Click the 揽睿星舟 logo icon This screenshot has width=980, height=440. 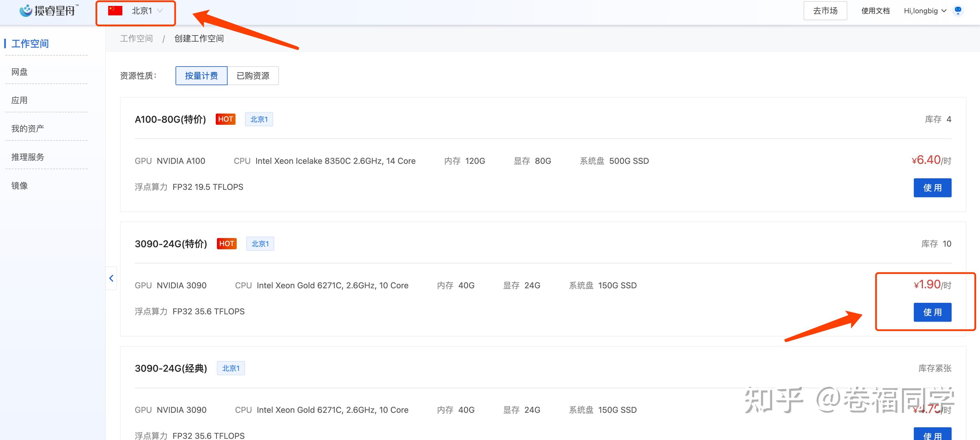pyautogui.click(x=26, y=11)
